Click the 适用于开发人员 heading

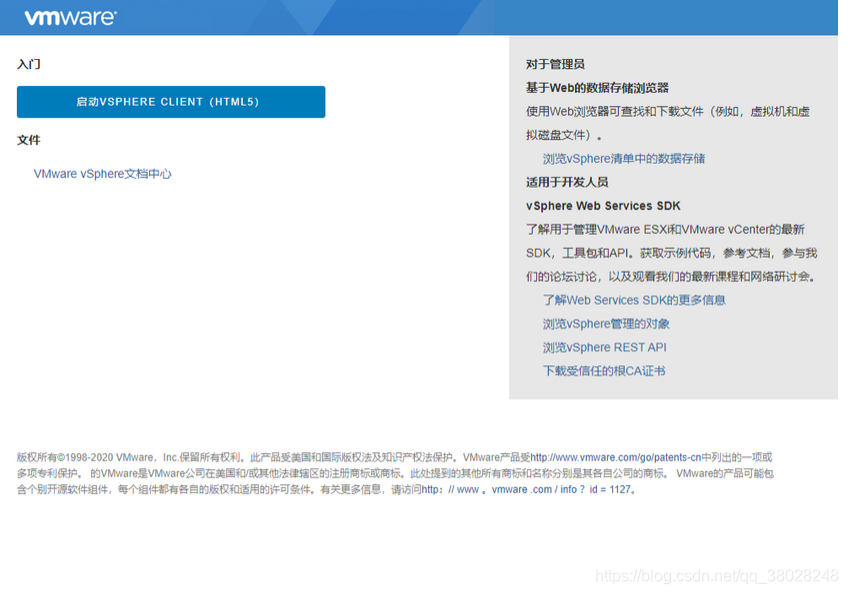[x=567, y=182]
